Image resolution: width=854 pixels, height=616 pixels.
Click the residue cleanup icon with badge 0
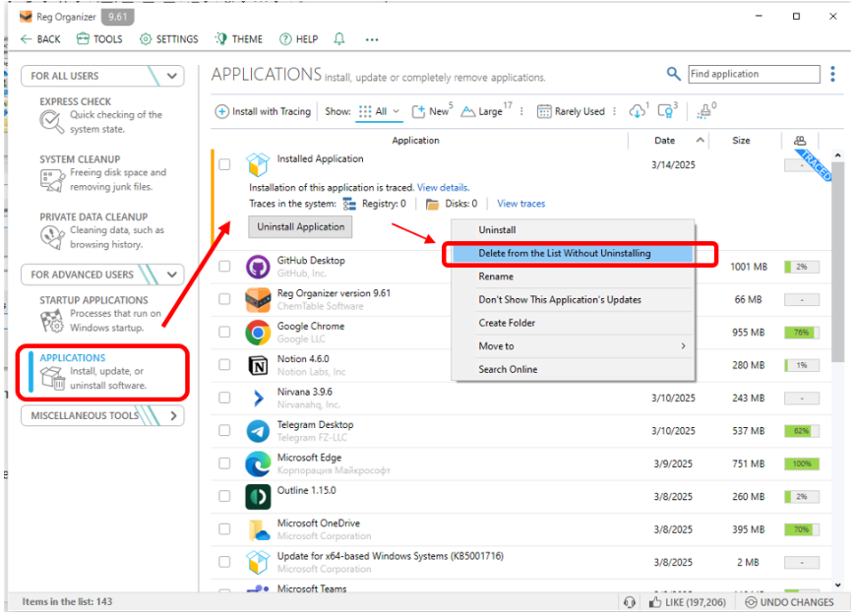tap(705, 111)
